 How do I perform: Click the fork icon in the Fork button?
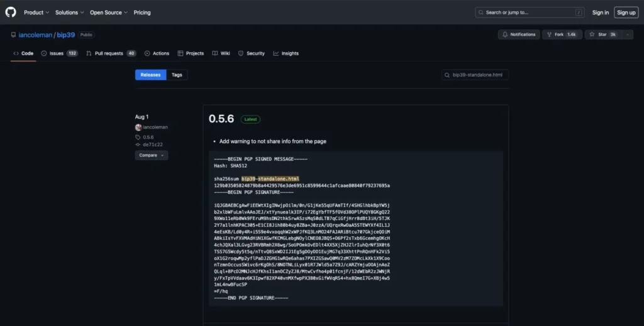(549, 35)
